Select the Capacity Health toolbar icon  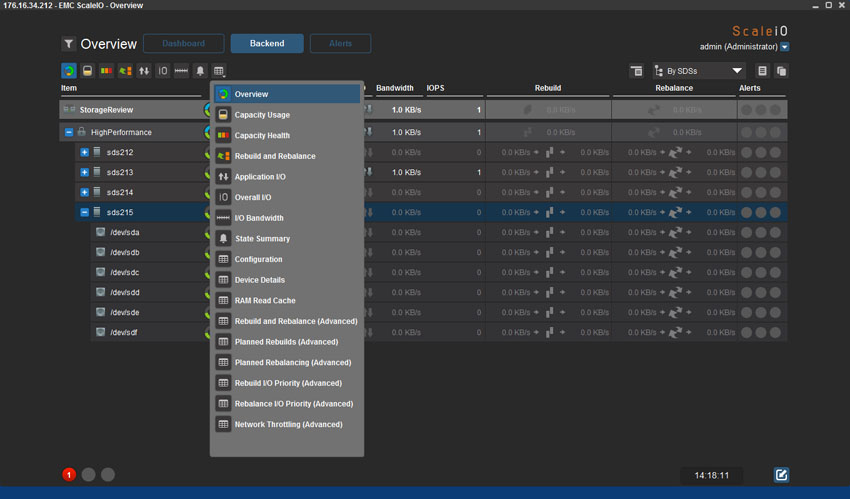coord(106,71)
